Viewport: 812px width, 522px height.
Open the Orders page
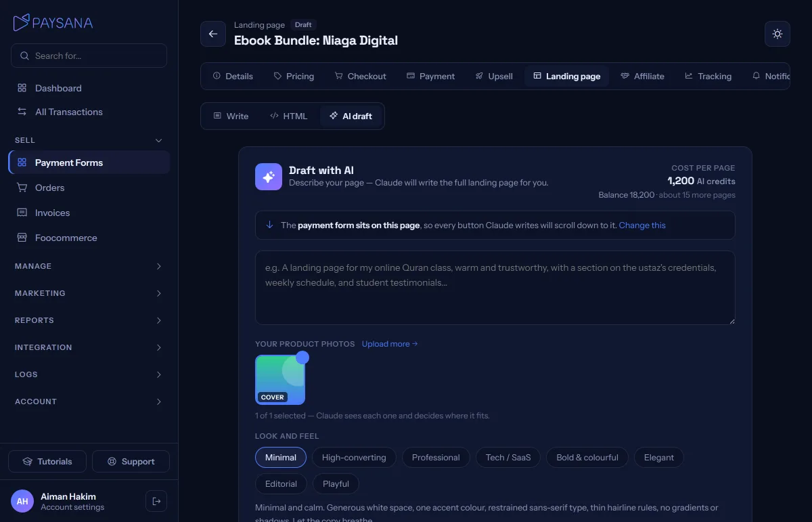pos(89,188)
